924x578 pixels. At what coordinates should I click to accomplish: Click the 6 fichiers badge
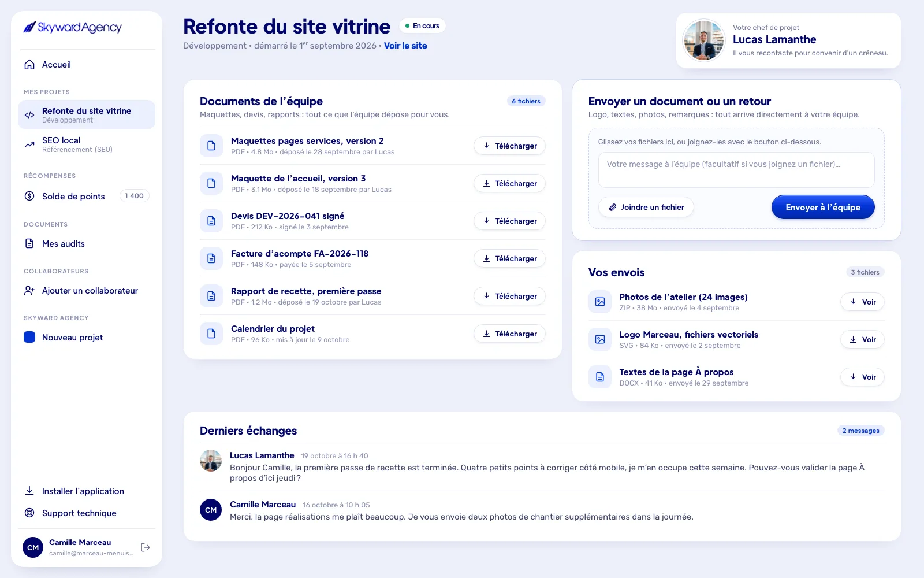pyautogui.click(x=526, y=101)
